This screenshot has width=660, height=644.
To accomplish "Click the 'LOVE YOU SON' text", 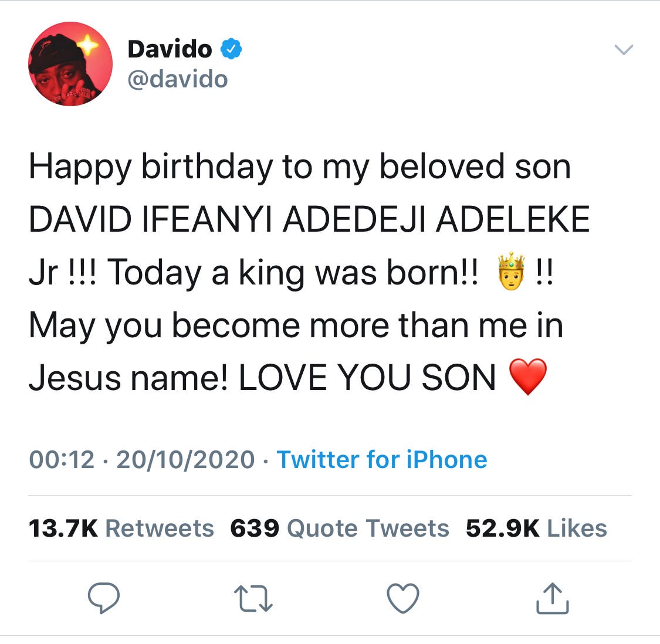I will click(367, 378).
